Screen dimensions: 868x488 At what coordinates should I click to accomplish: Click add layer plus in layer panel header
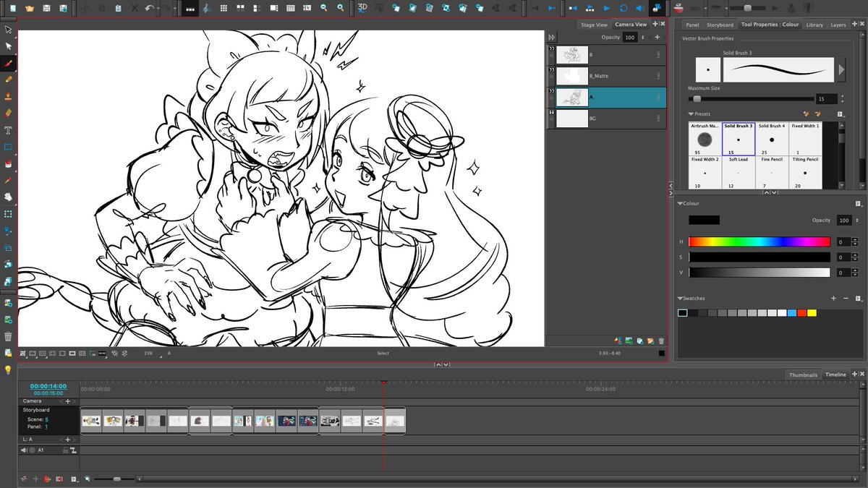click(x=657, y=37)
